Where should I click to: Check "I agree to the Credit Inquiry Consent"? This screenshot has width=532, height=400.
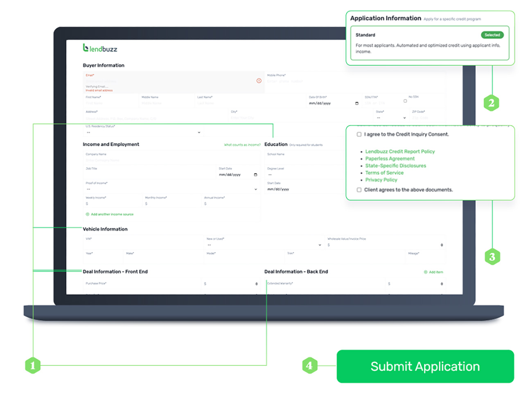(x=359, y=134)
